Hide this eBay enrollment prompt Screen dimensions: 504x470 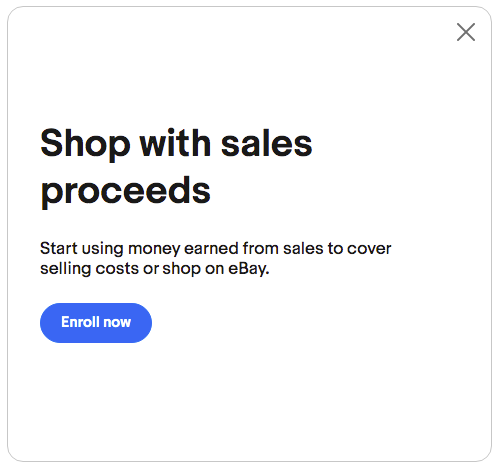[466, 32]
